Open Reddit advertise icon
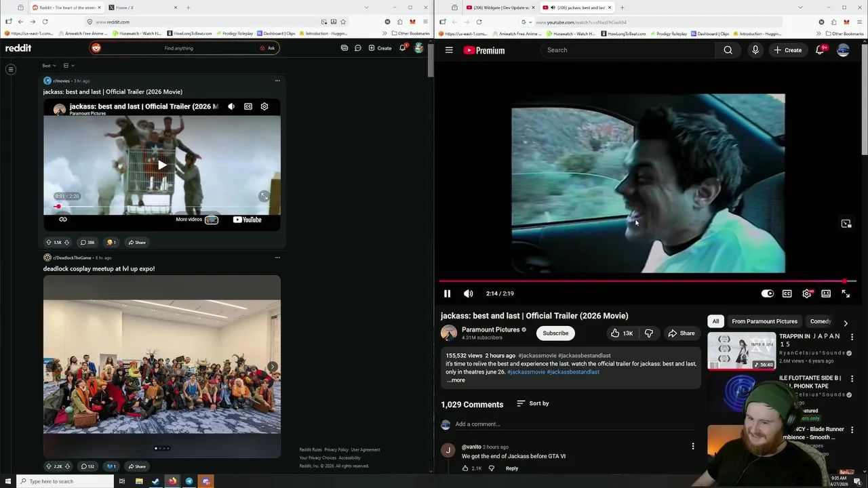This screenshot has height=488, width=868. 344,48
